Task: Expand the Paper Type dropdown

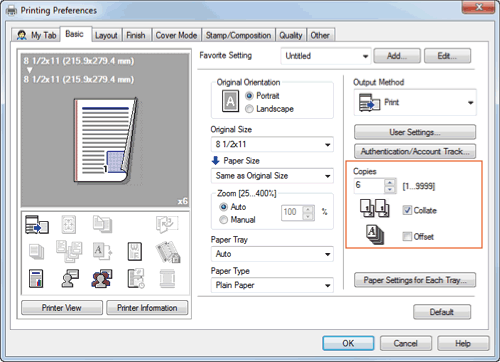Action: [x=272, y=285]
